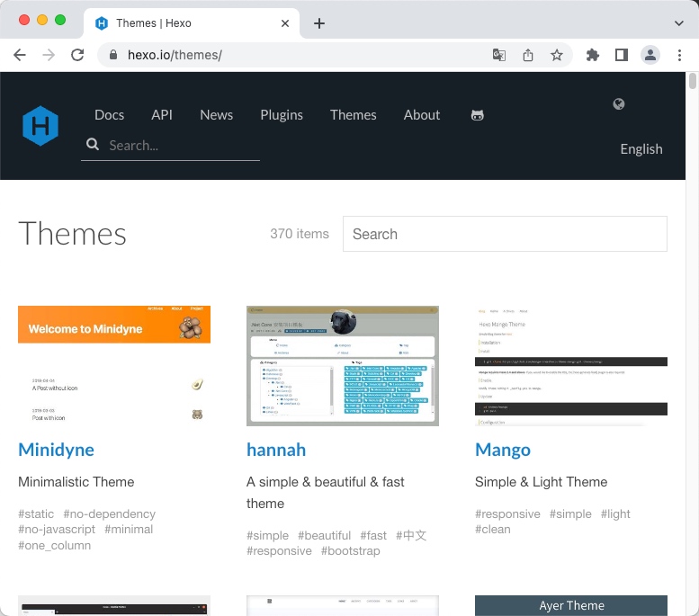This screenshot has width=699, height=616.
Task: Open the English language dropdown
Action: click(x=641, y=149)
